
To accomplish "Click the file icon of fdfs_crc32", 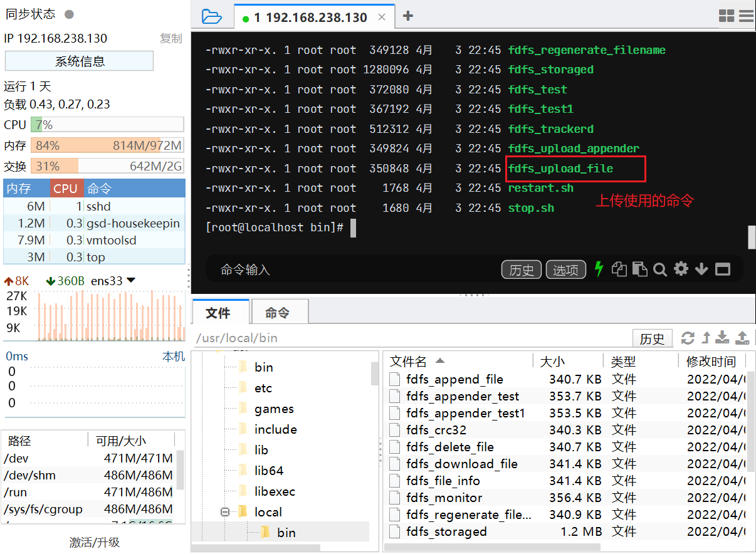I will pos(394,430).
